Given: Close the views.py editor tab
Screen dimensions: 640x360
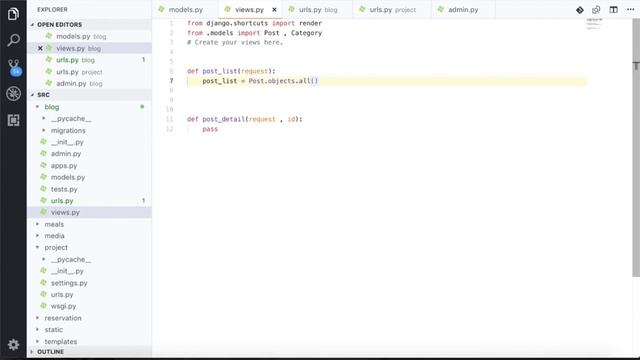Looking at the screenshot, I should 274,10.
